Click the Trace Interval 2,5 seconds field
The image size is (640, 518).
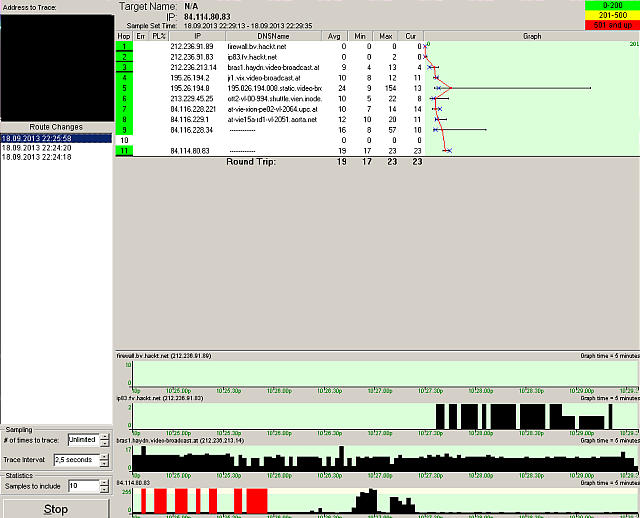[82, 460]
